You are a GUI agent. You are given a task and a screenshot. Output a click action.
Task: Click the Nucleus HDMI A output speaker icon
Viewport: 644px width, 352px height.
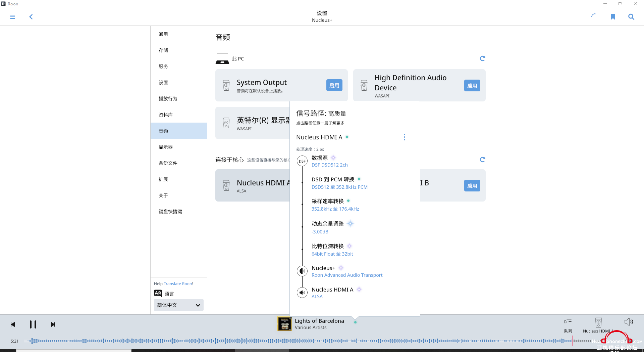coord(302,293)
